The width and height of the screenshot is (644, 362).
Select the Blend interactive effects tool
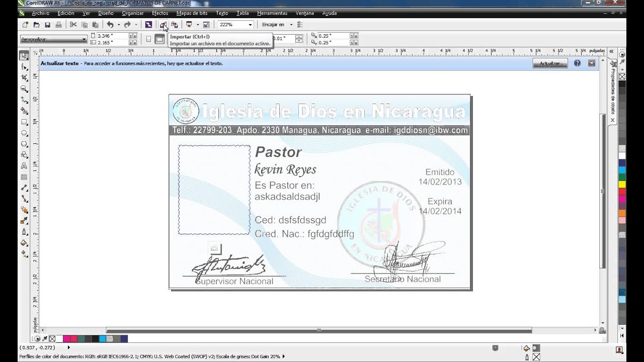(x=24, y=210)
